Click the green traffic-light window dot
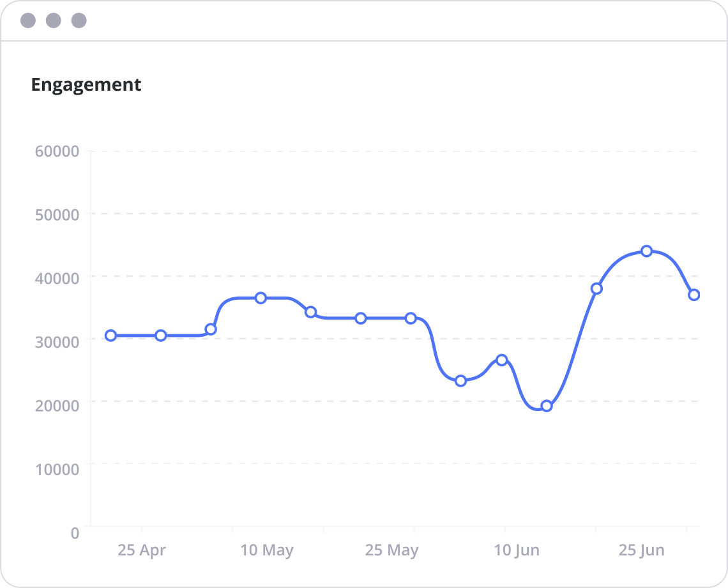728x588 pixels. [78, 20]
